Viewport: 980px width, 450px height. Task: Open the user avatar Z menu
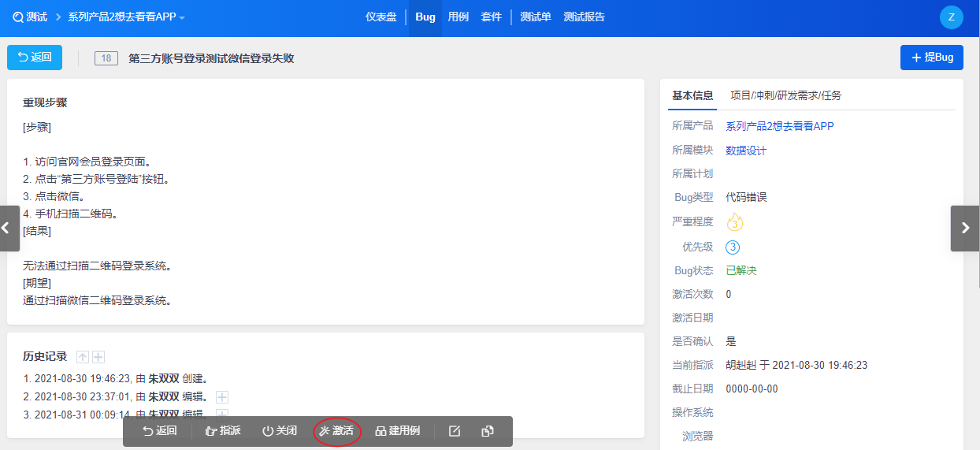pyautogui.click(x=952, y=17)
